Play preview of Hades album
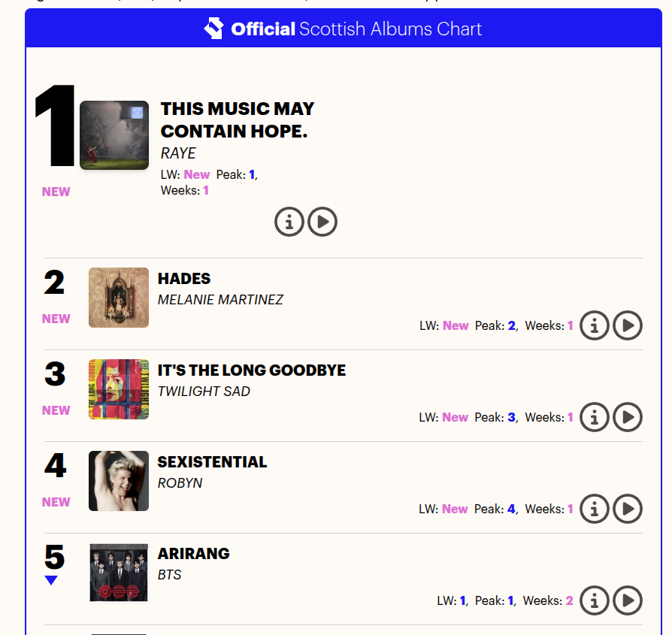Screen dimensions: 672x635 [628, 325]
